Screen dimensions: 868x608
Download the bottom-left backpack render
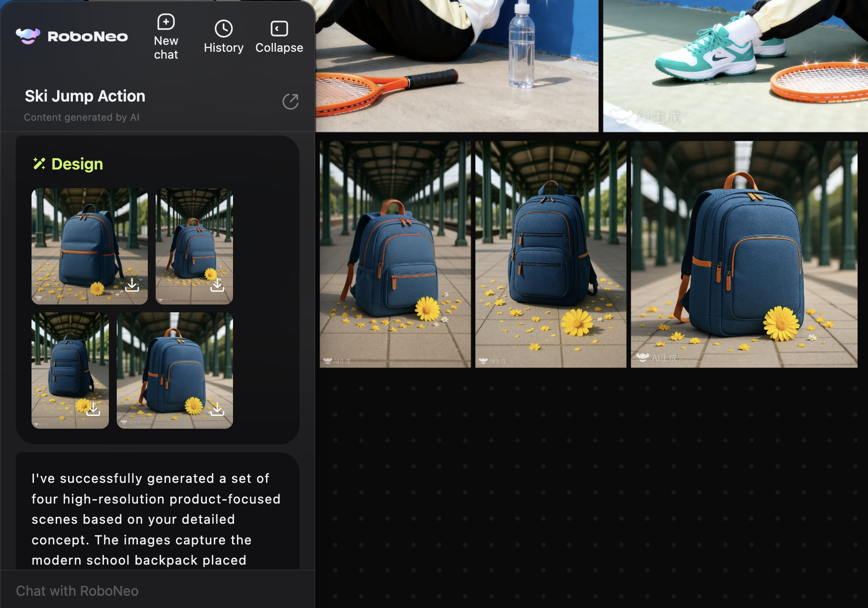point(93,407)
